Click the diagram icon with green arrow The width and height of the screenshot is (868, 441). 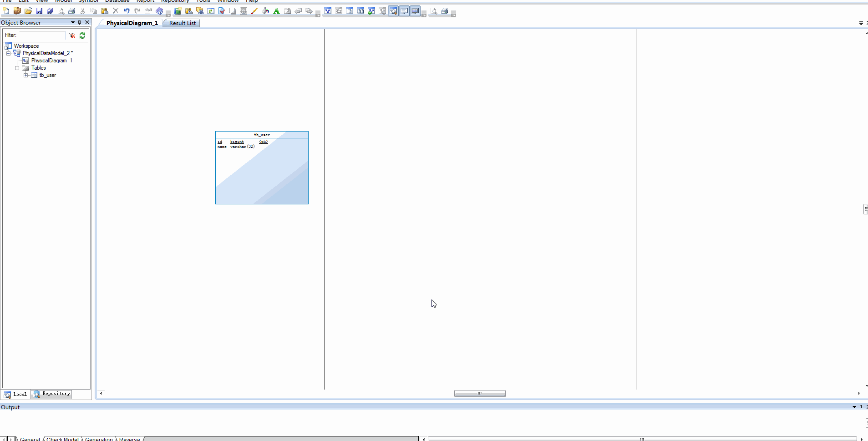click(x=371, y=11)
